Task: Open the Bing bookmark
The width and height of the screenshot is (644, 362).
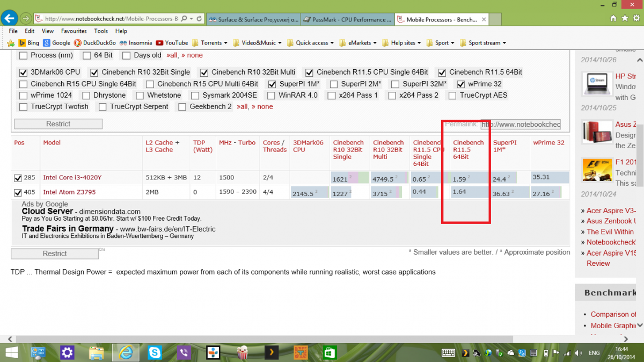Action: [29, 43]
